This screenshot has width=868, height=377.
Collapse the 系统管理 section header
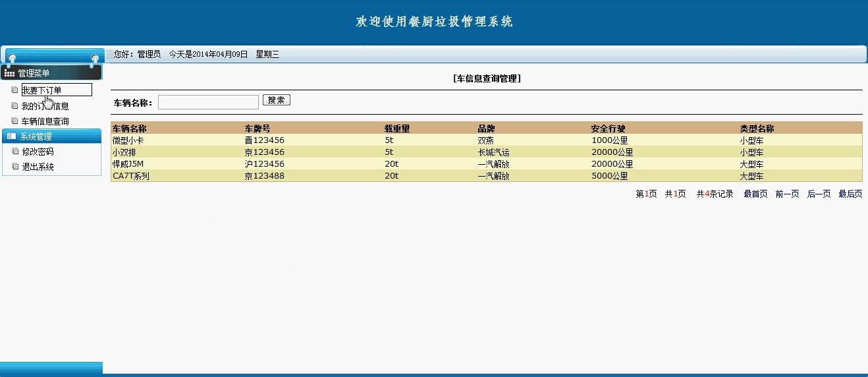tap(51, 136)
